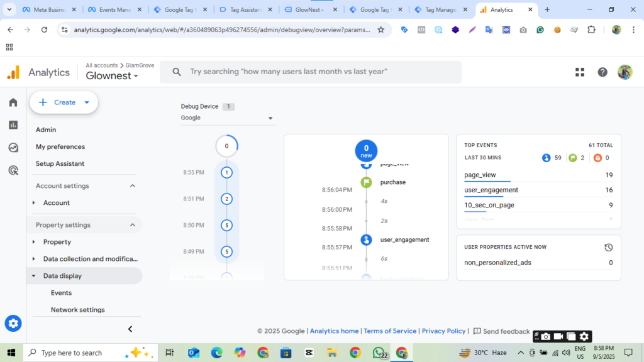Select the 8:49 PM minute marker
This screenshot has width=644, height=362.
pos(226,251)
